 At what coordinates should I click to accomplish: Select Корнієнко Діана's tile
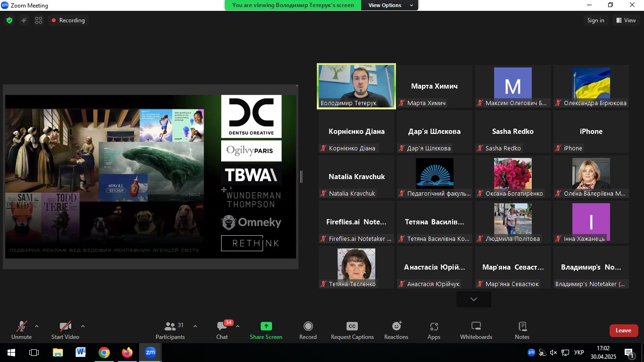tap(356, 132)
